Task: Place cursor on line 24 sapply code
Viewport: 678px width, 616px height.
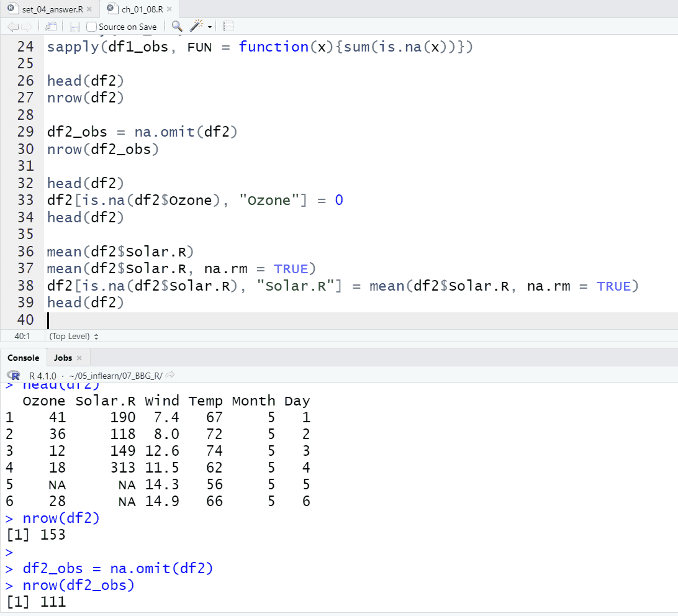Action: (260, 47)
